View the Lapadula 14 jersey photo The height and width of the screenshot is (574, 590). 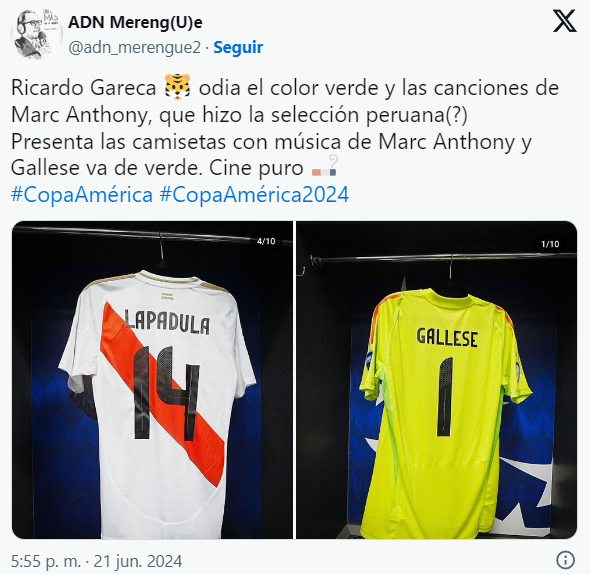pyautogui.click(x=152, y=380)
